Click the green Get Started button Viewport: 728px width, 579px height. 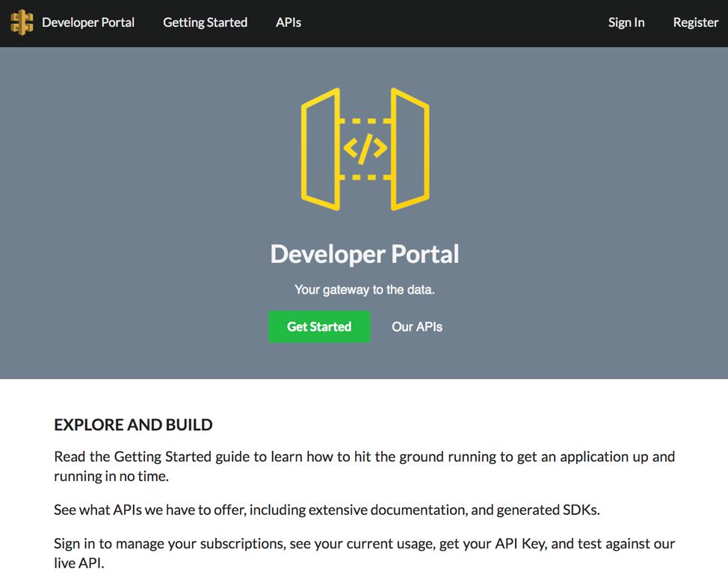319,326
